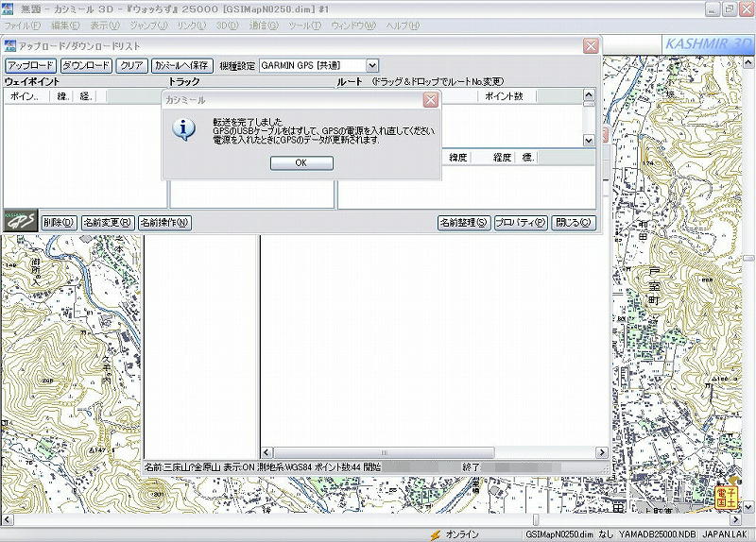Screen dimensions: 756x542
Task: Click the 名前:三床山?金原山 track info text
Action: [x=182, y=467]
